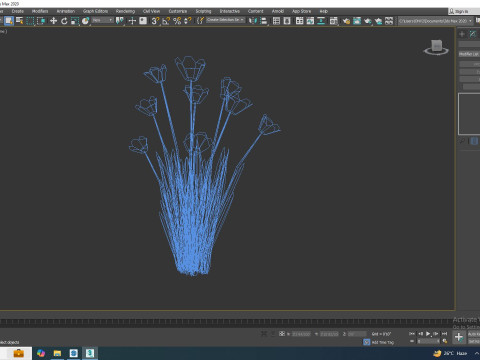
Task: Open the Reference Coordinate System dropdown
Action: (103, 20)
